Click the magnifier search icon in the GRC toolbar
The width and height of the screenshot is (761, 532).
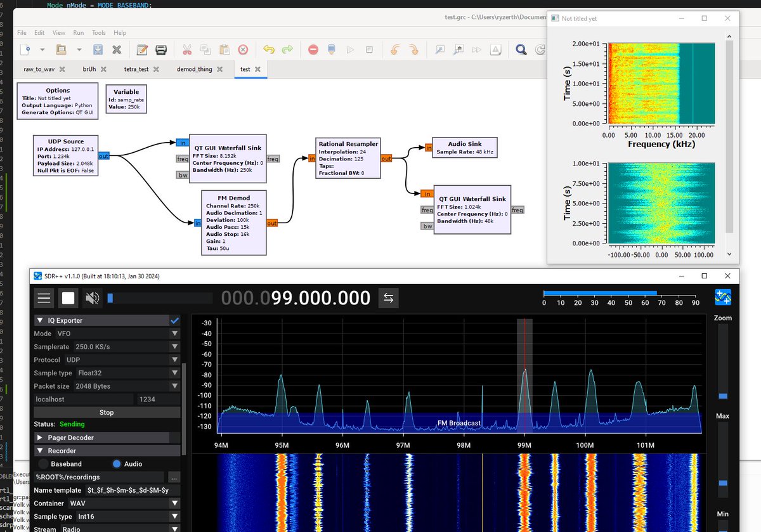coord(521,49)
